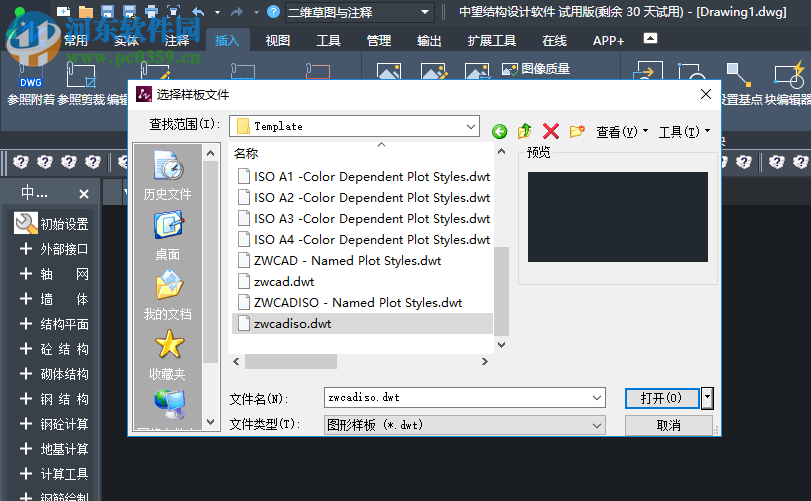Click the New file icon in title bar

[63, 11]
